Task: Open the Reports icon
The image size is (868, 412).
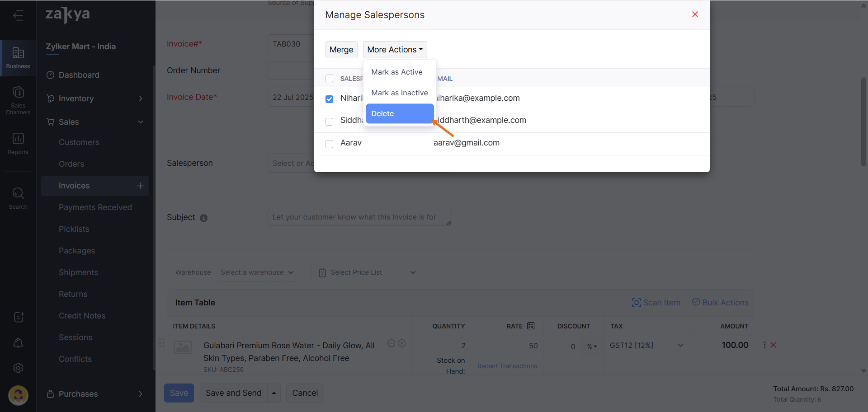Action: pyautogui.click(x=18, y=144)
